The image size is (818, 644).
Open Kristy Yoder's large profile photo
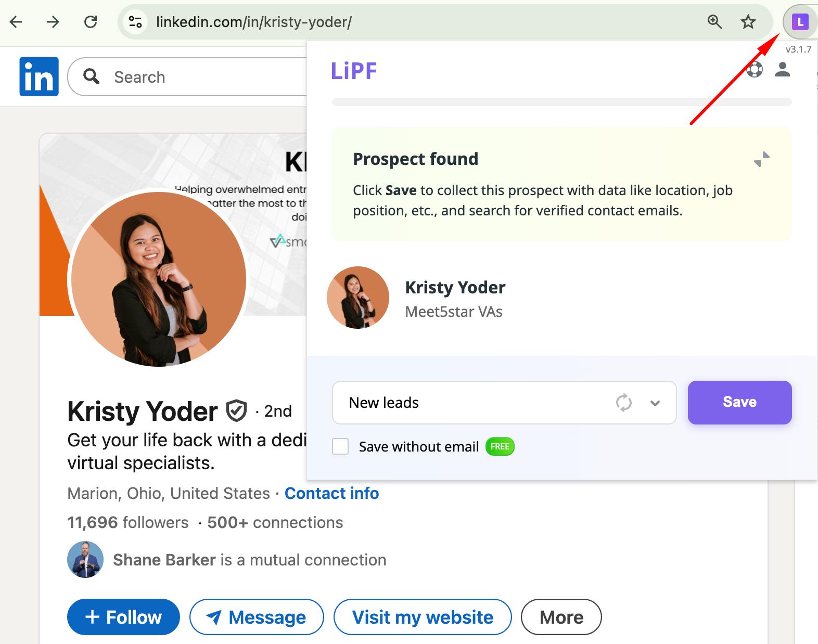(159, 279)
